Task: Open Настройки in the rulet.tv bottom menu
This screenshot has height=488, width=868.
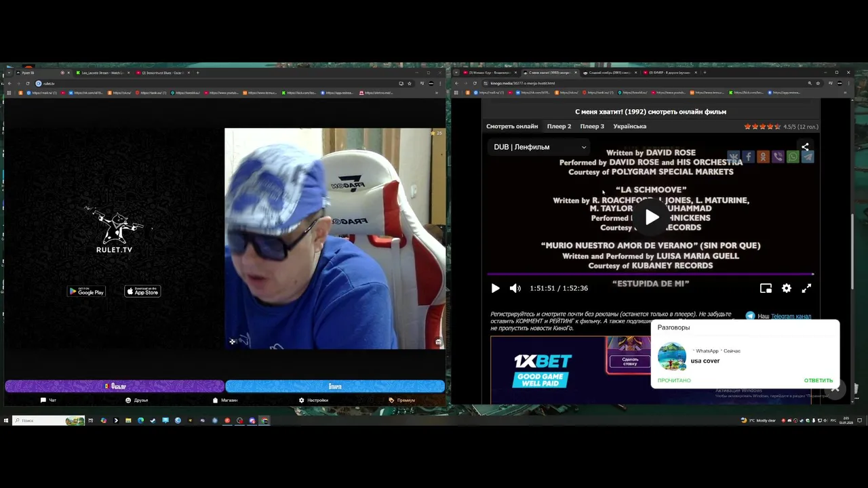Action: tap(313, 401)
